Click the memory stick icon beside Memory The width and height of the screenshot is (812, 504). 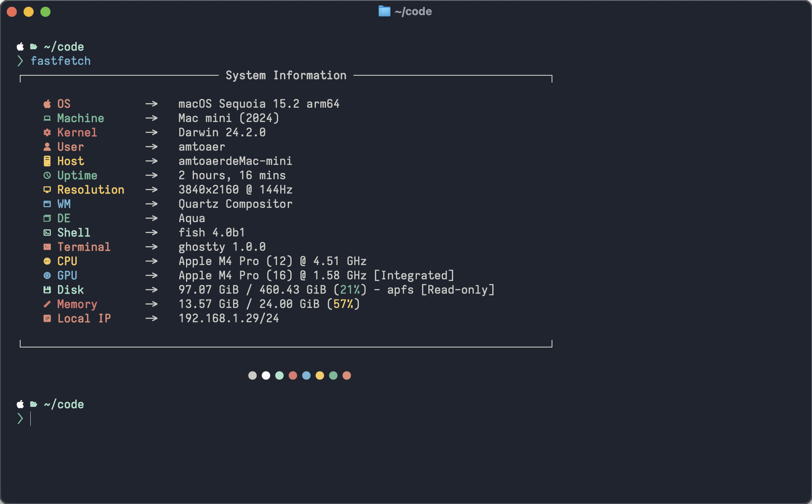click(47, 304)
